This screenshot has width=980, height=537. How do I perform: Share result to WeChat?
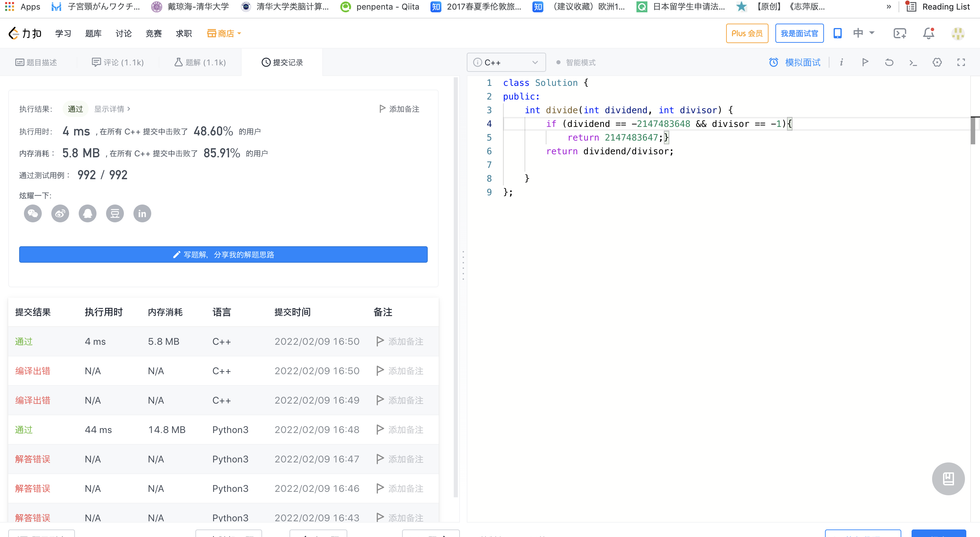point(33,213)
